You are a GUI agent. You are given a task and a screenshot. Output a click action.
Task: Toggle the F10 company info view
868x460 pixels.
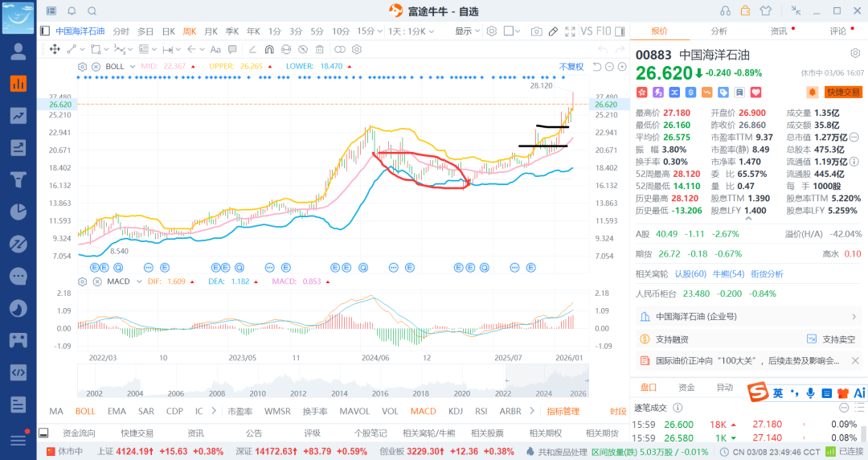pos(604,31)
